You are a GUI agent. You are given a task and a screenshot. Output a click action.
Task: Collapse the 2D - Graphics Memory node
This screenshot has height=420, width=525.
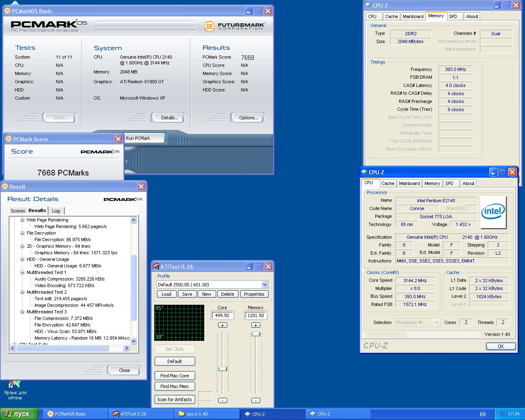(x=23, y=247)
